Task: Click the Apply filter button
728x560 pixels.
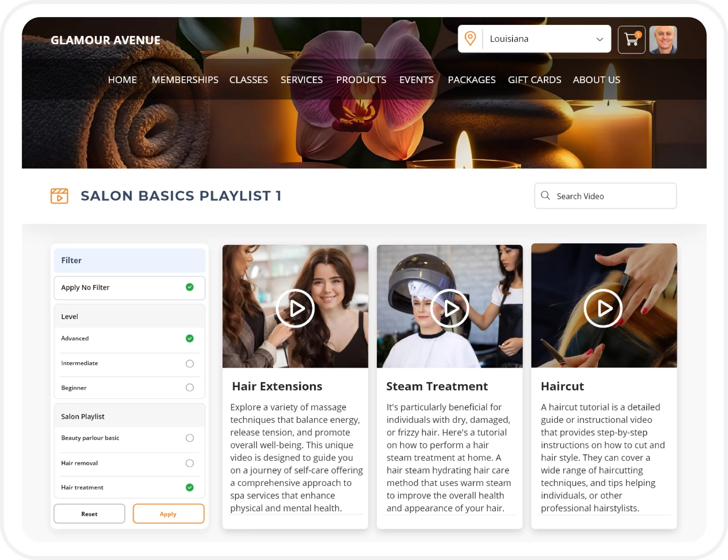Action: point(168,513)
